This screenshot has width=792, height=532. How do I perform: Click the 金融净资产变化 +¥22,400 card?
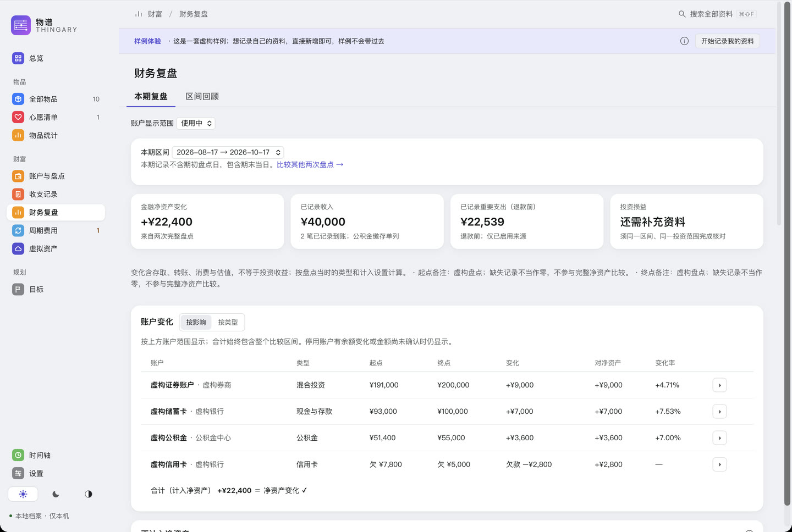coord(207,221)
